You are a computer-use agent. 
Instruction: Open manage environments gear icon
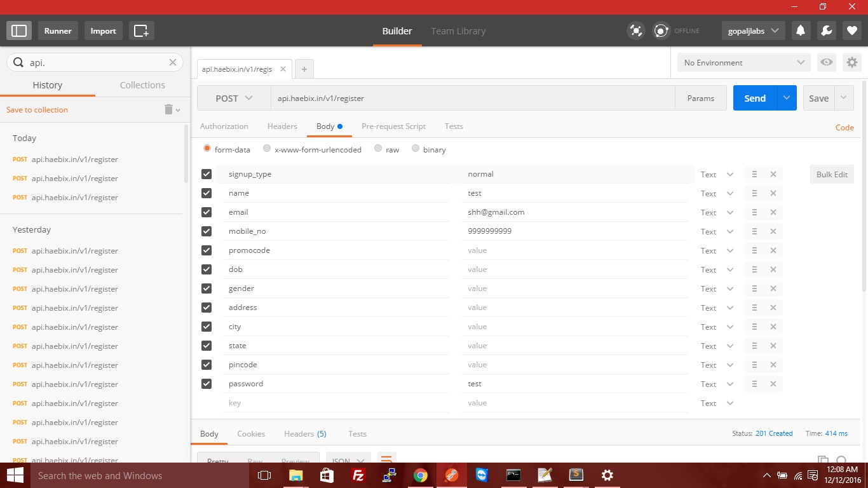click(x=852, y=62)
